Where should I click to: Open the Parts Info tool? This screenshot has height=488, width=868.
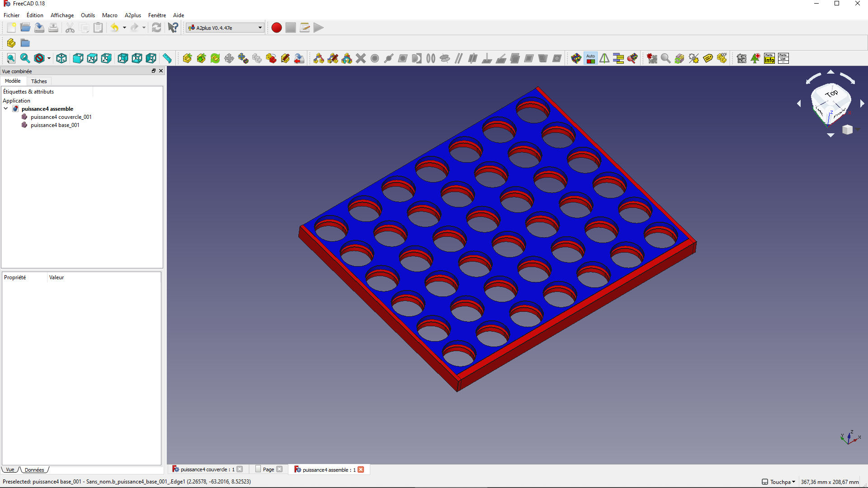pos(769,58)
